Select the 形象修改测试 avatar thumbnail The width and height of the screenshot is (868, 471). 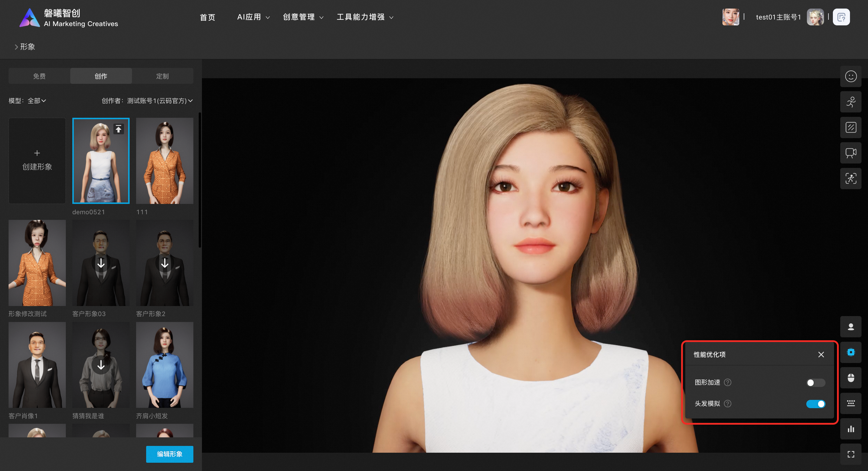pos(37,263)
